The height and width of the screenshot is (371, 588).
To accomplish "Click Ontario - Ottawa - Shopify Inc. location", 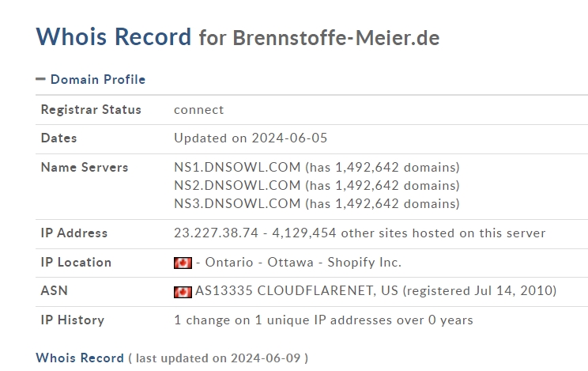I will pyautogui.click(x=303, y=263).
